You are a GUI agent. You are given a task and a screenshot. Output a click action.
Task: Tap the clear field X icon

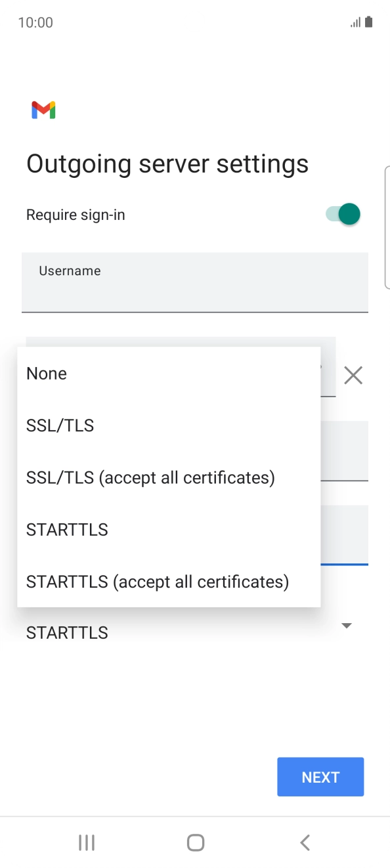[353, 375]
